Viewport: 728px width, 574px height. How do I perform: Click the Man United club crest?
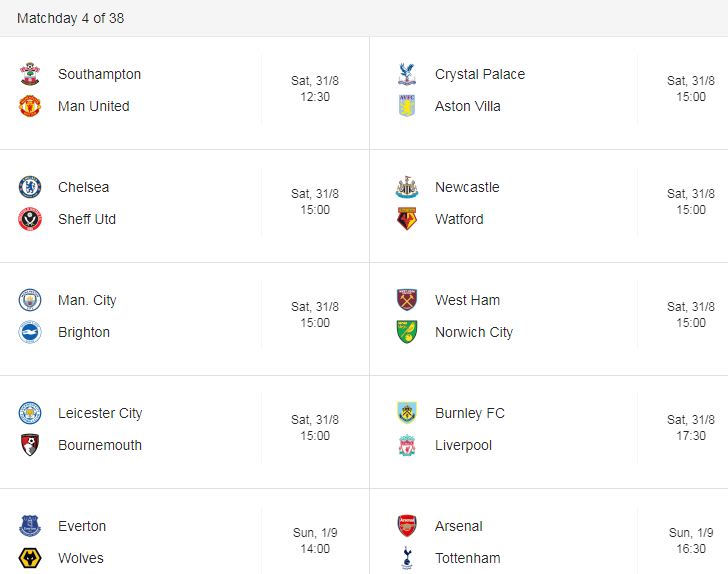30,106
